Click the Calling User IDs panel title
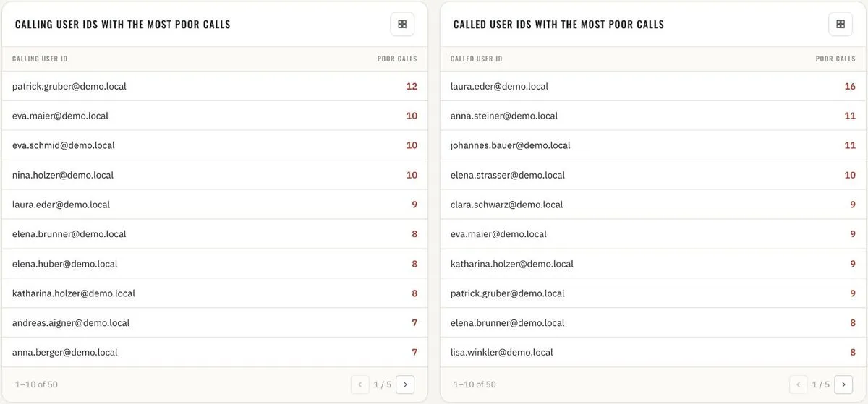 (x=123, y=25)
